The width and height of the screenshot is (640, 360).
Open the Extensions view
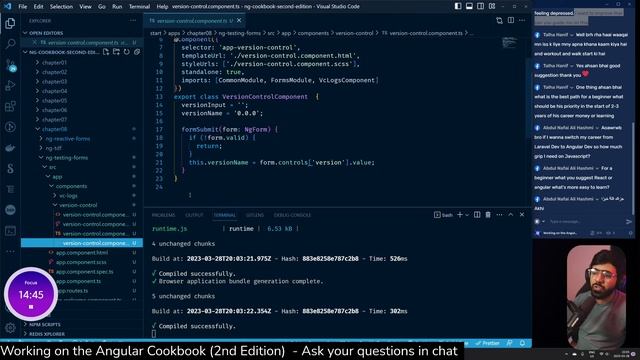10,106
